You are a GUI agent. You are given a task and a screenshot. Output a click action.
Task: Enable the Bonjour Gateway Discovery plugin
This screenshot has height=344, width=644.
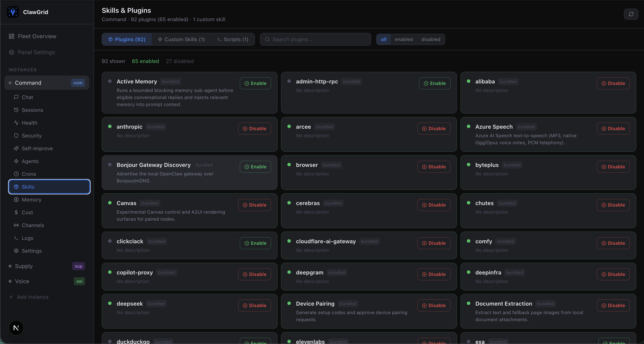[255, 167]
